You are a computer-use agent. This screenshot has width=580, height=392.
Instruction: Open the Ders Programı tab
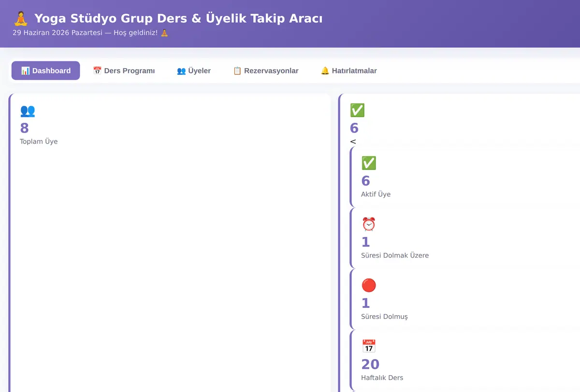(x=124, y=71)
